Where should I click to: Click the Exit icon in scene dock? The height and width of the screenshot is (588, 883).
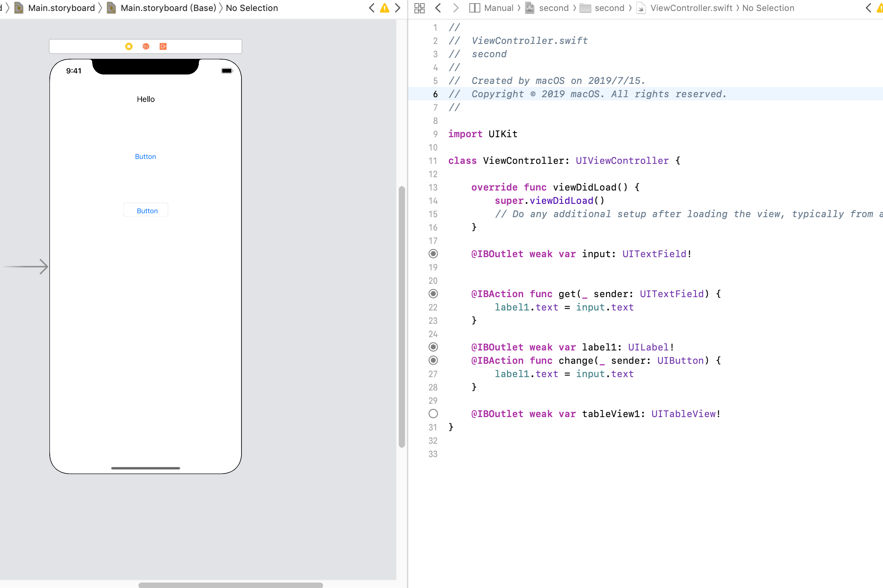point(163,46)
